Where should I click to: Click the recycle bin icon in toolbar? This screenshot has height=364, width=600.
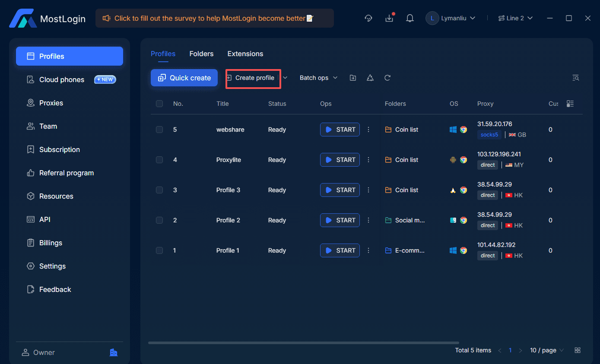click(x=370, y=78)
